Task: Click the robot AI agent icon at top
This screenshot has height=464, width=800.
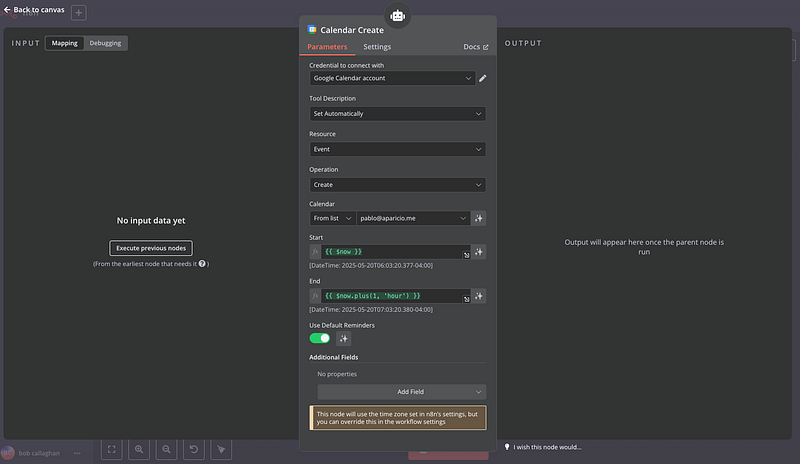Action: tap(398, 15)
